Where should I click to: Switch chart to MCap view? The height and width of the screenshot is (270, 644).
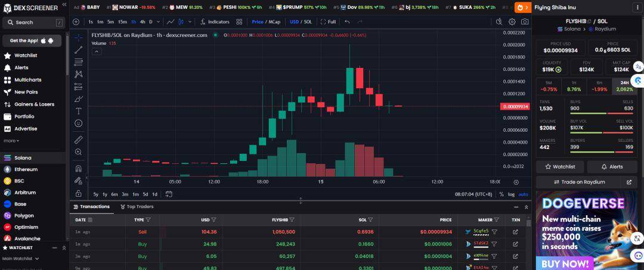pyautogui.click(x=274, y=21)
